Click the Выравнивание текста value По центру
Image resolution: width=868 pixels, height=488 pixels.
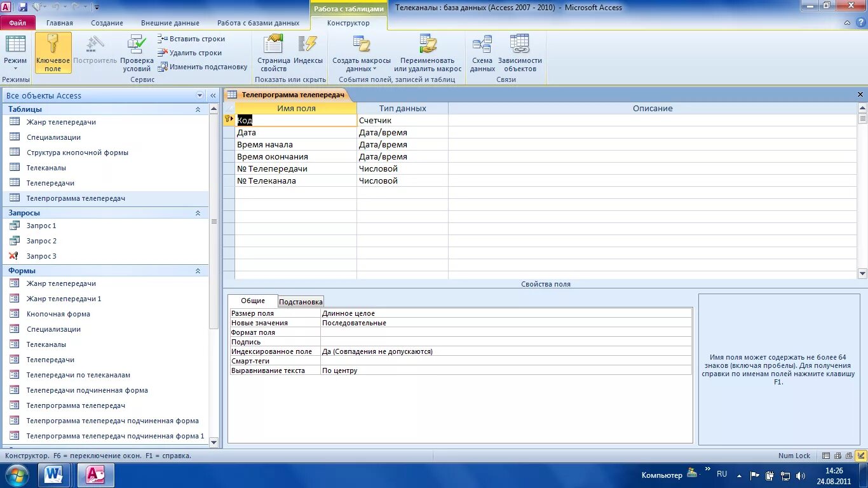(x=506, y=370)
